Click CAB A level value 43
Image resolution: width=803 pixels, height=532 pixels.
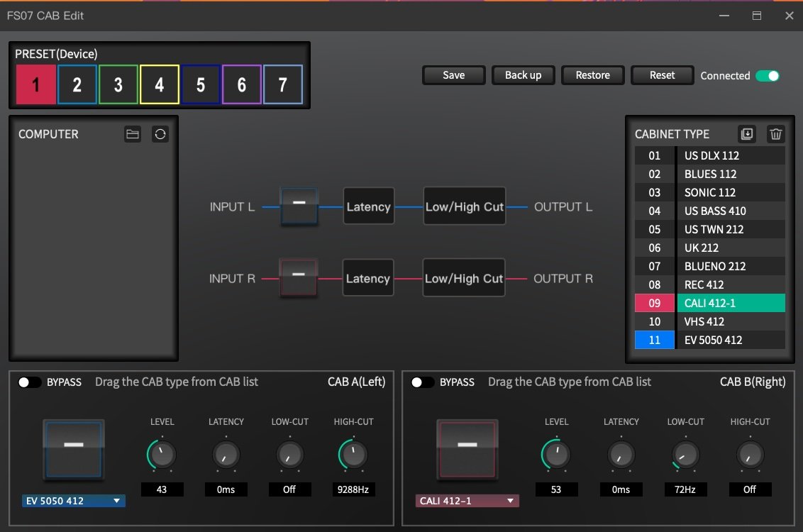point(162,489)
